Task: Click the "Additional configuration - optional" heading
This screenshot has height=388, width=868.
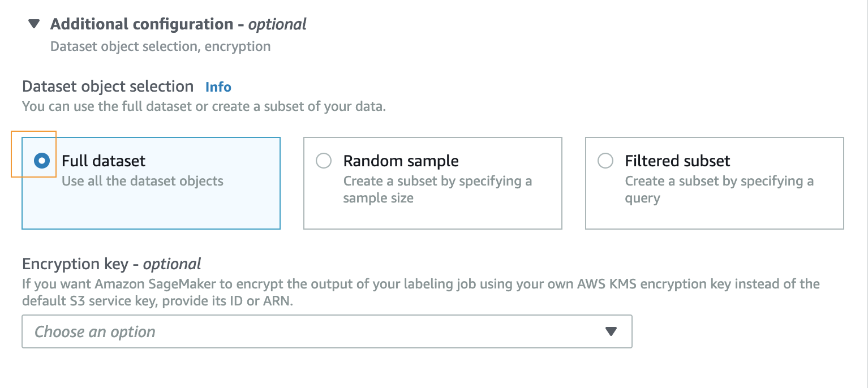Action: tap(178, 24)
